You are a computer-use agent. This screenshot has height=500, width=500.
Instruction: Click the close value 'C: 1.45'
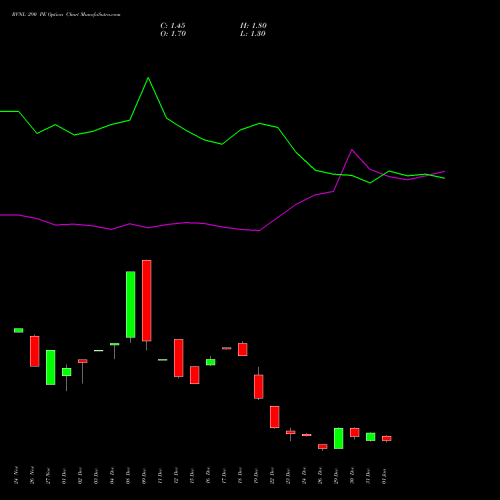(173, 26)
